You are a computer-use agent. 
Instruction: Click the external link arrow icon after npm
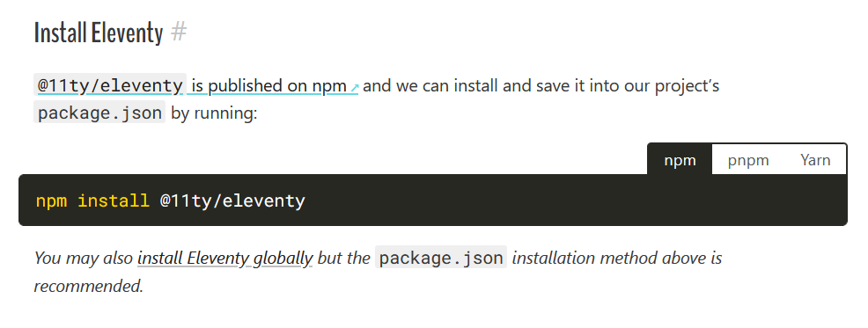355,87
